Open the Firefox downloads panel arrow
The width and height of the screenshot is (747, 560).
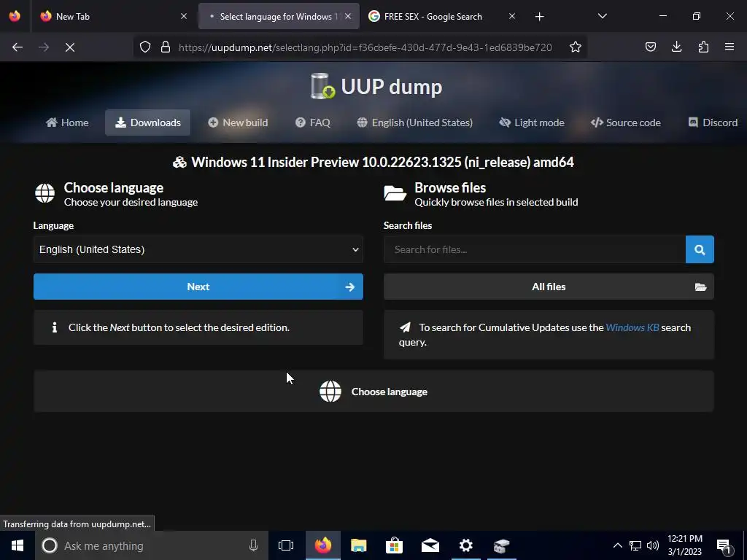pyautogui.click(x=676, y=47)
